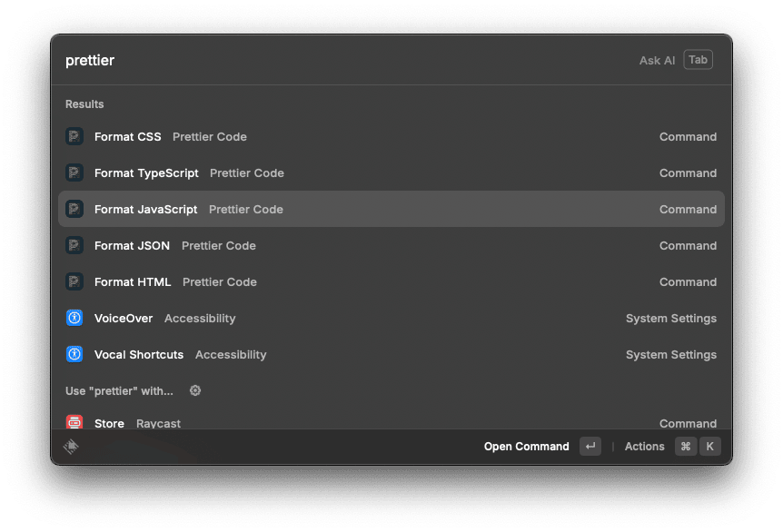
Task: Click "Prettier Code" label beside Format JSON
Action: tap(219, 246)
